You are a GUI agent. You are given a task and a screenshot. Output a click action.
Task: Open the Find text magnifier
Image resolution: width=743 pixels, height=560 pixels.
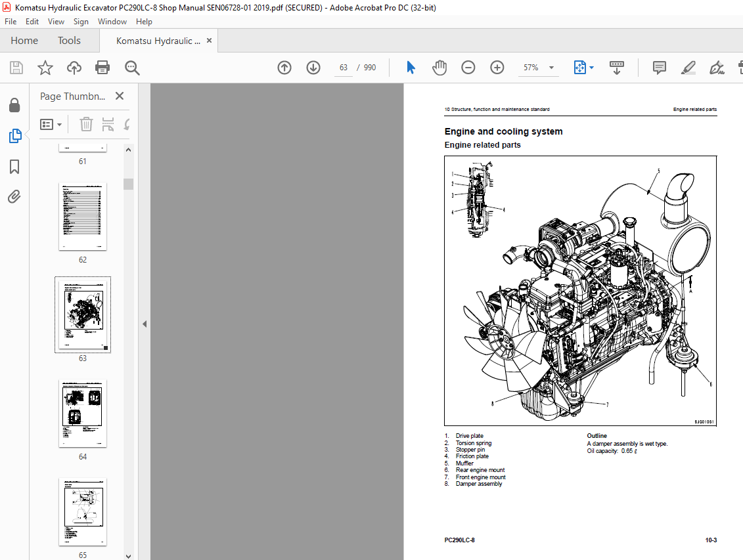[132, 68]
